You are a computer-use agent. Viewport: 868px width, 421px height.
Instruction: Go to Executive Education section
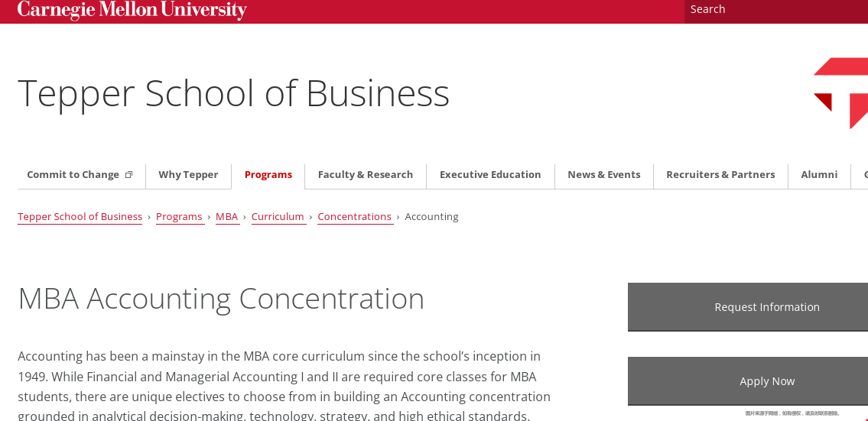490,175
